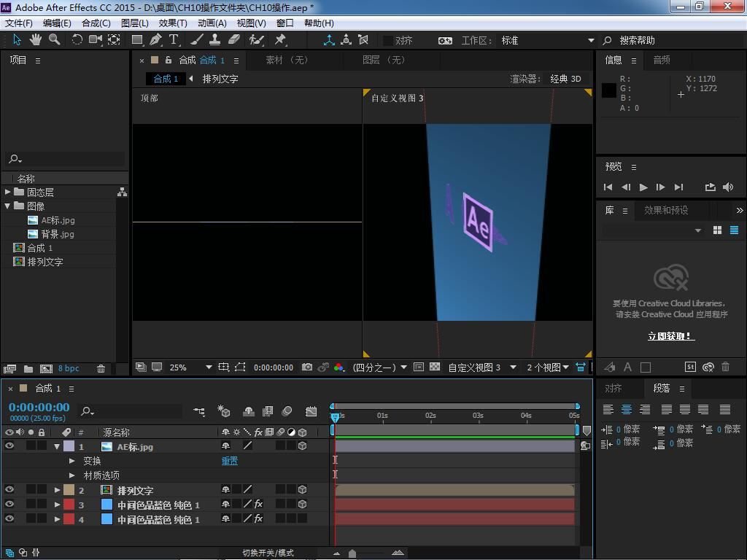Open the 动画(A) menu
The width and height of the screenshot is (747, 560).
click(x=212, y=23)
